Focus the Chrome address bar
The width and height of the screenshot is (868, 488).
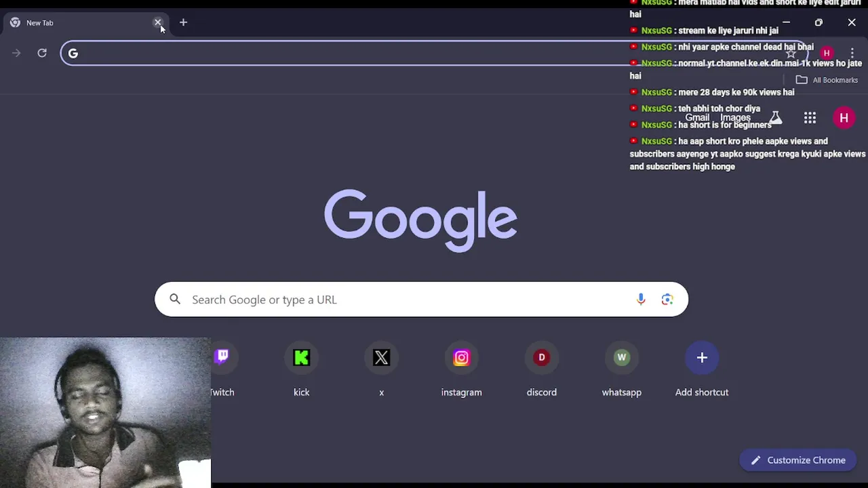[x=434, y=54]
